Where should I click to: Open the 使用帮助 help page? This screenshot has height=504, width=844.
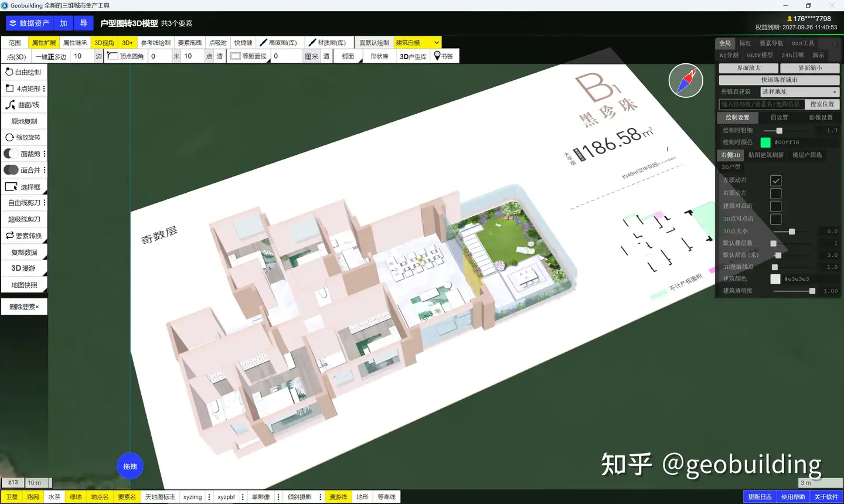click(793, 497)
